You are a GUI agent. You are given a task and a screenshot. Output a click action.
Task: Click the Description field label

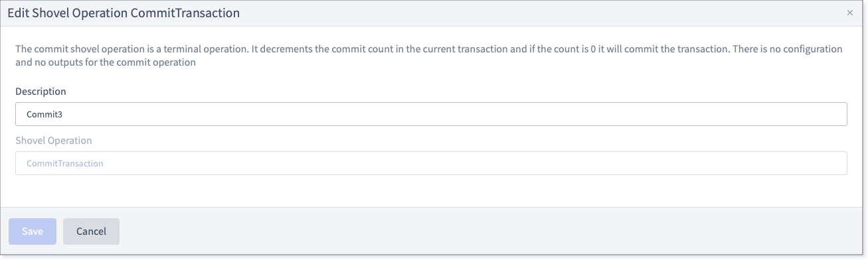click(41, 92)
